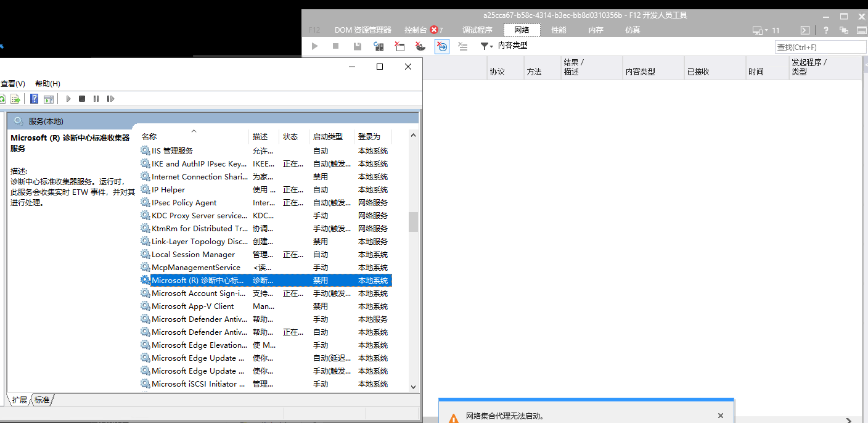This screenshot has height=423, width=868.
Task: Click the 服务(本地) magnifier gear icon
Action: click(18, 121)
